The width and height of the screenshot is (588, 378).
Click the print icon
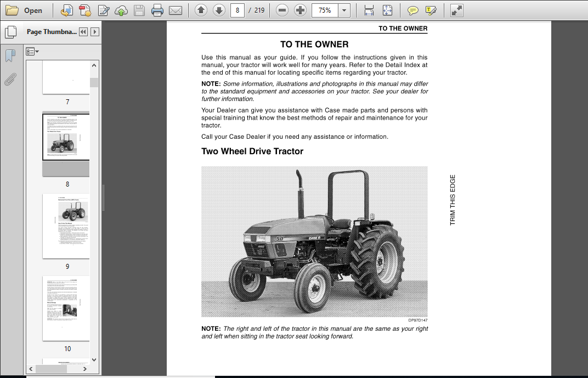click(157, 10)
